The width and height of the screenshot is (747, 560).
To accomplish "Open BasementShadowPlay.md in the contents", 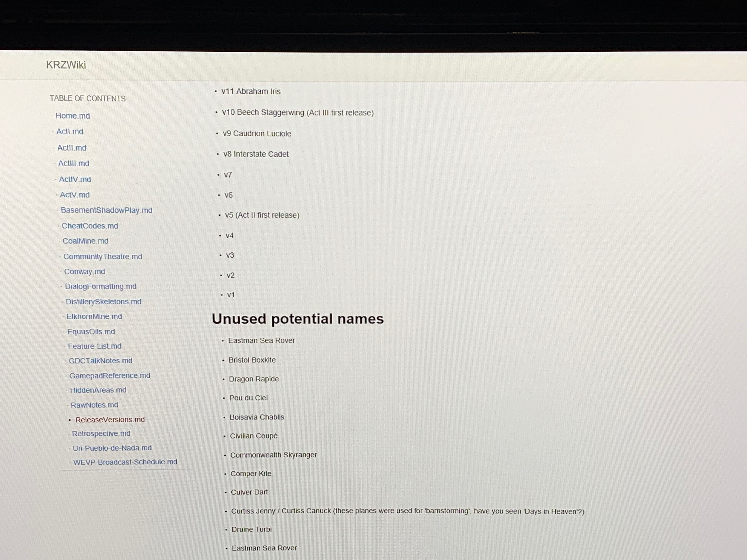I will coord(106,210).
